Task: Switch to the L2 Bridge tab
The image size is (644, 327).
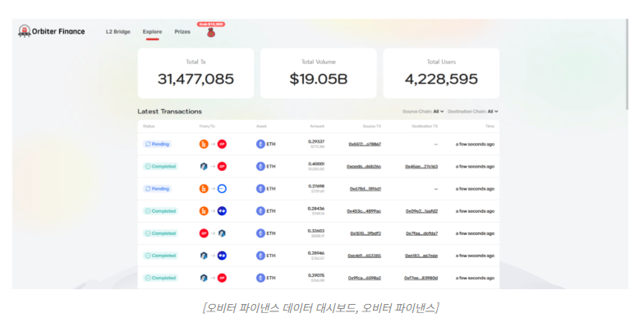Action: [x=118, y=31]
